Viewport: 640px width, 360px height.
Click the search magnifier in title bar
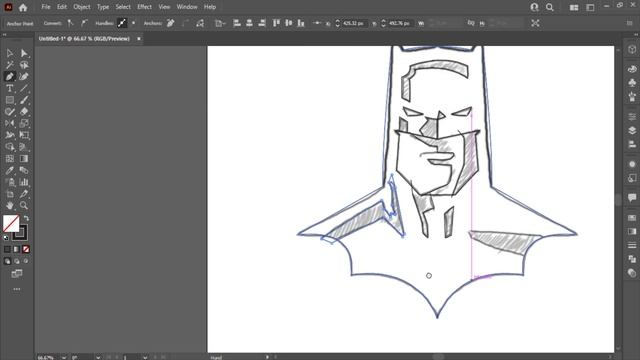(x=550, y=7)
